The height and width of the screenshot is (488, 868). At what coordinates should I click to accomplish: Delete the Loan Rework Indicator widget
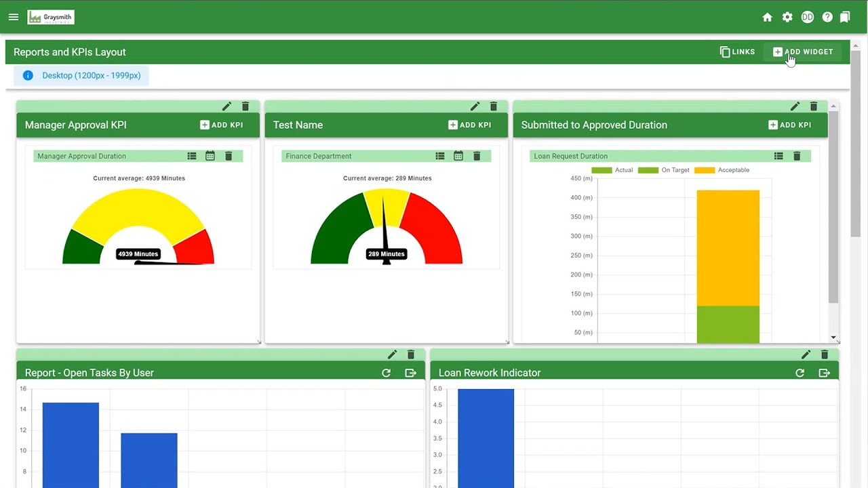tap(825, 354)
